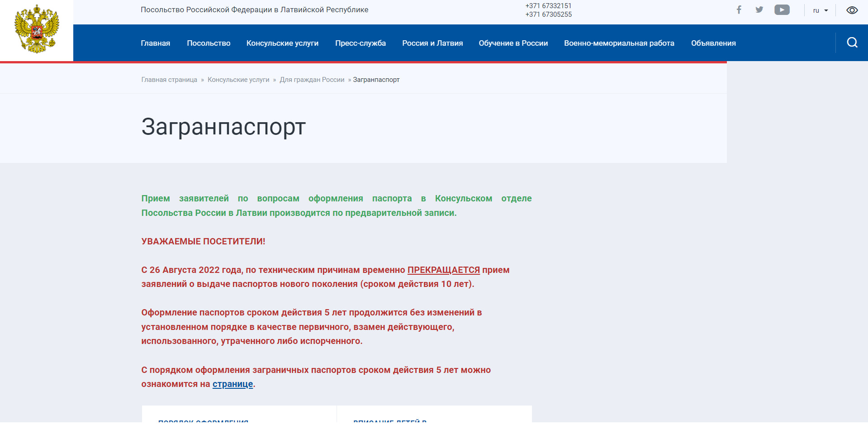Open the Посольство menu item
This screenshot has width=868, height=444.
209,43
